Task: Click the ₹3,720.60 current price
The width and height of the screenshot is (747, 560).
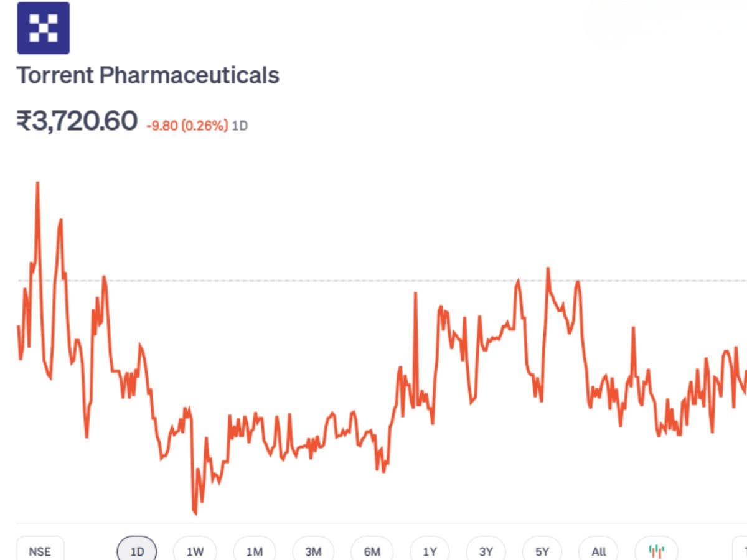Action: click(77, 121)
